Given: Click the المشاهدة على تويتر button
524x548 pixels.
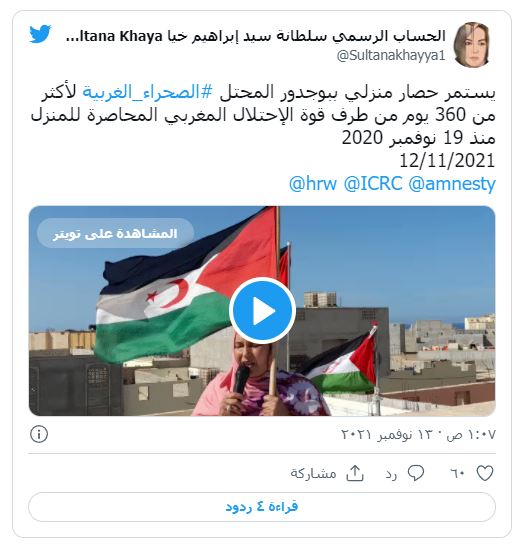Looking at the screenshot, I should [x=115, y=233].
